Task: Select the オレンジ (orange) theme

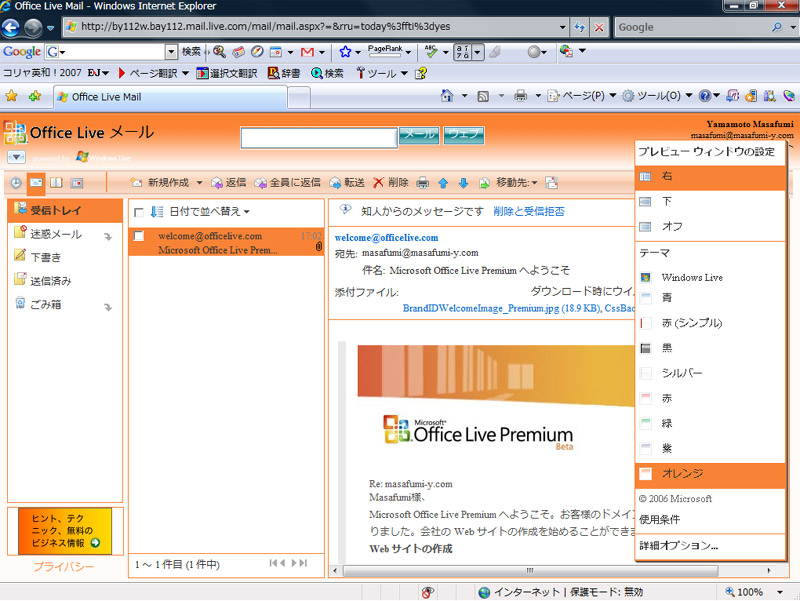Action: [x=710, y=473]
